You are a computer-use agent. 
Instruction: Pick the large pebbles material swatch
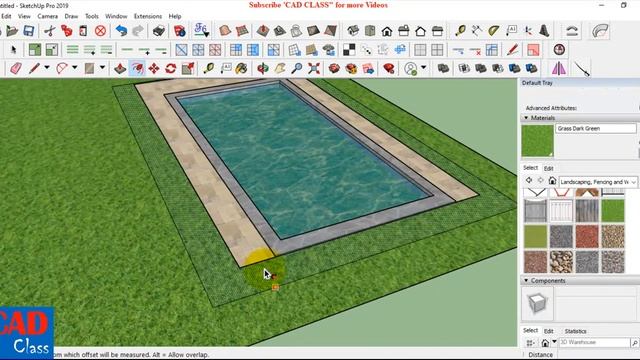click(561, 262)
